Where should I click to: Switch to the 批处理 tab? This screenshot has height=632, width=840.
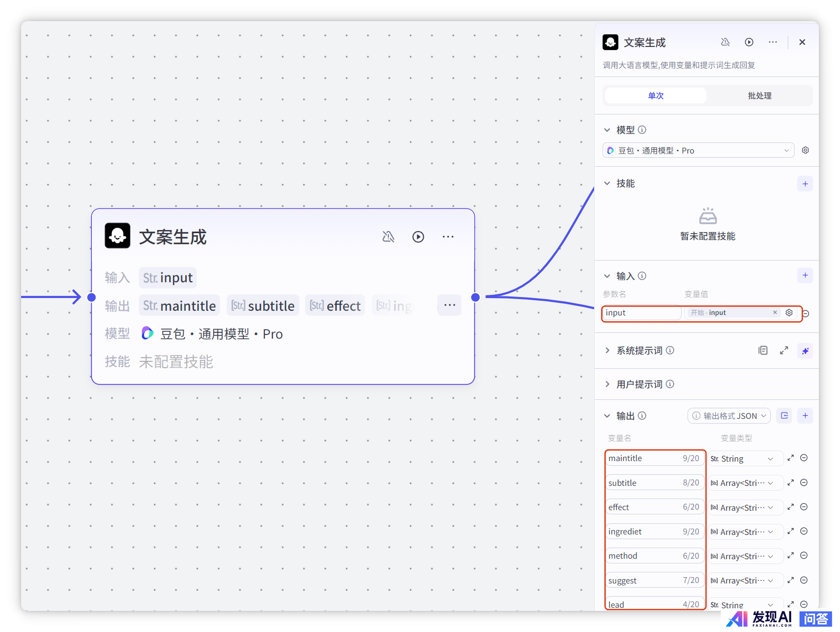(759, 95)
